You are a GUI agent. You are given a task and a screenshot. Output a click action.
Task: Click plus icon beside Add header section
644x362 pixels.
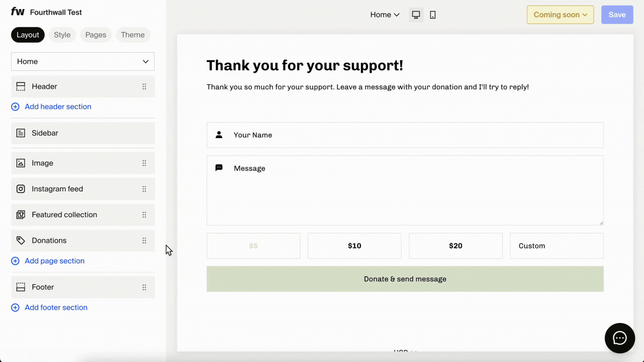[15, 107]
